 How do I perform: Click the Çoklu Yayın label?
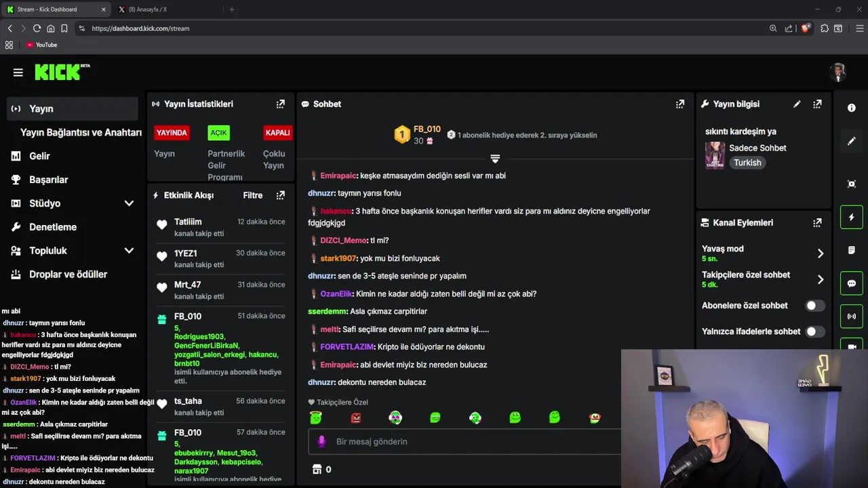click(274, 159)
